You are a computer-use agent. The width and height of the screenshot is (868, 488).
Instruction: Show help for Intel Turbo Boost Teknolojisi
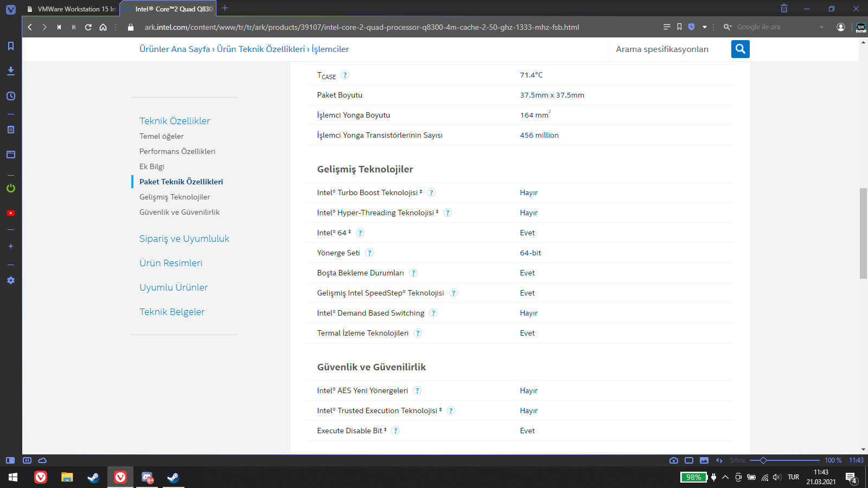[x=431, y=192]
